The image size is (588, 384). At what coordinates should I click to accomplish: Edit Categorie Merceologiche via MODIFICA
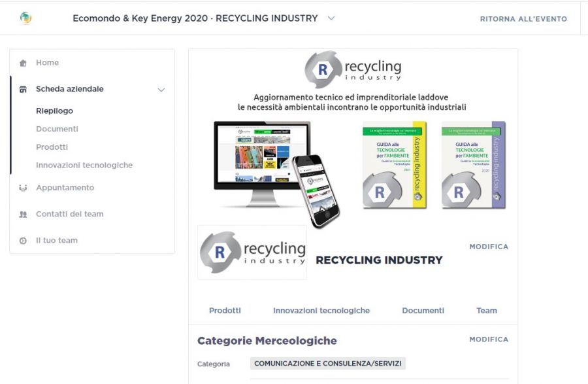(489, 340)
